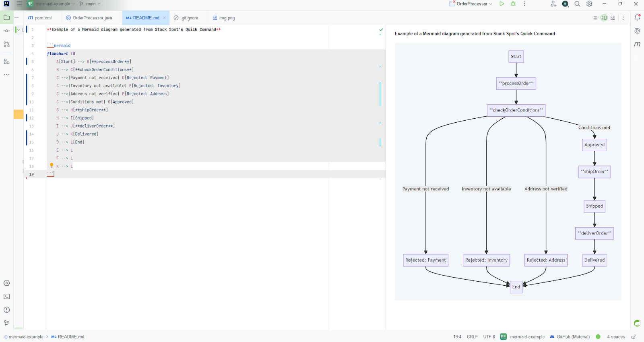Click the Start node in the diagram preview
This screenshot has width=644, height=342.
click(x=516, y=57)
